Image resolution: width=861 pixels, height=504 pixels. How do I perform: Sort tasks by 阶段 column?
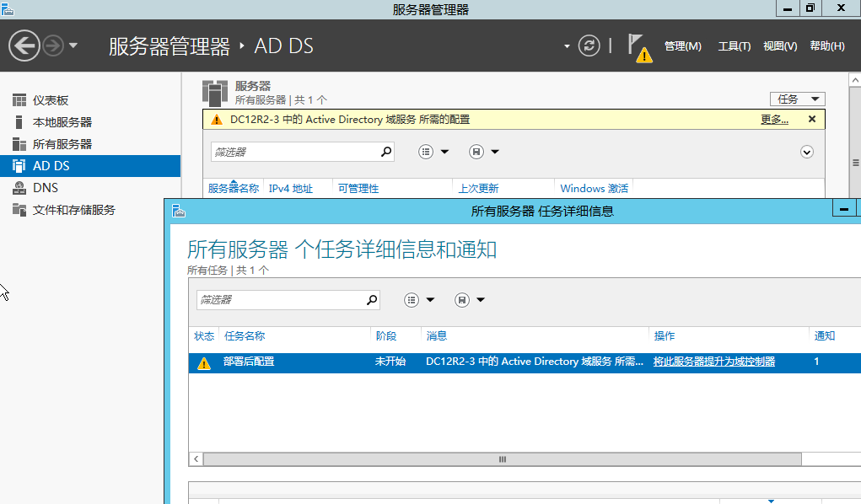386,336
